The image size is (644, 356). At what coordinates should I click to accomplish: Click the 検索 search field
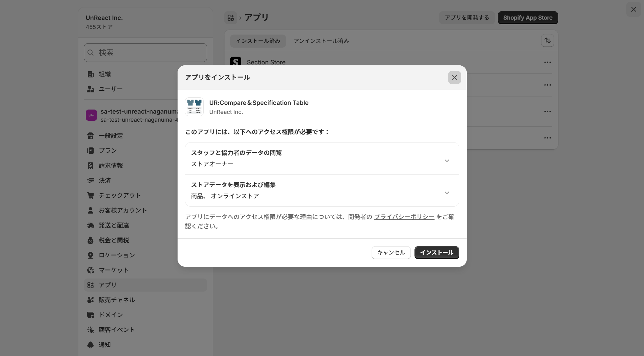tap(145, 53)
